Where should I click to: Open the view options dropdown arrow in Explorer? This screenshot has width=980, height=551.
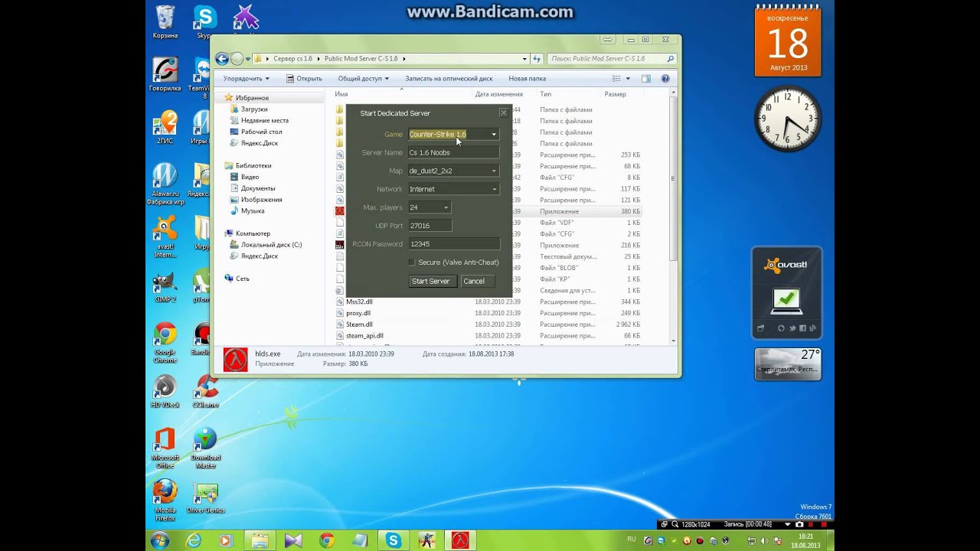pyautogui.click(x=628, y=78)
